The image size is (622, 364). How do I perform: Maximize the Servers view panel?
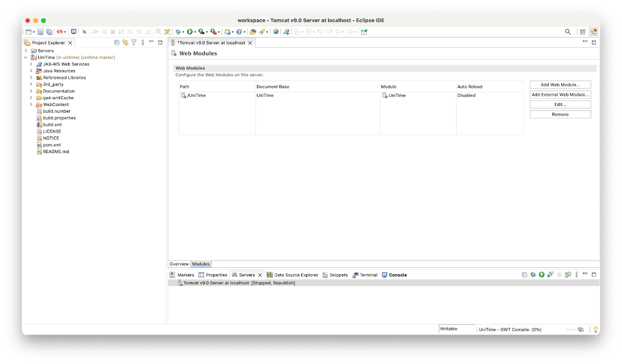click(594, 275)
